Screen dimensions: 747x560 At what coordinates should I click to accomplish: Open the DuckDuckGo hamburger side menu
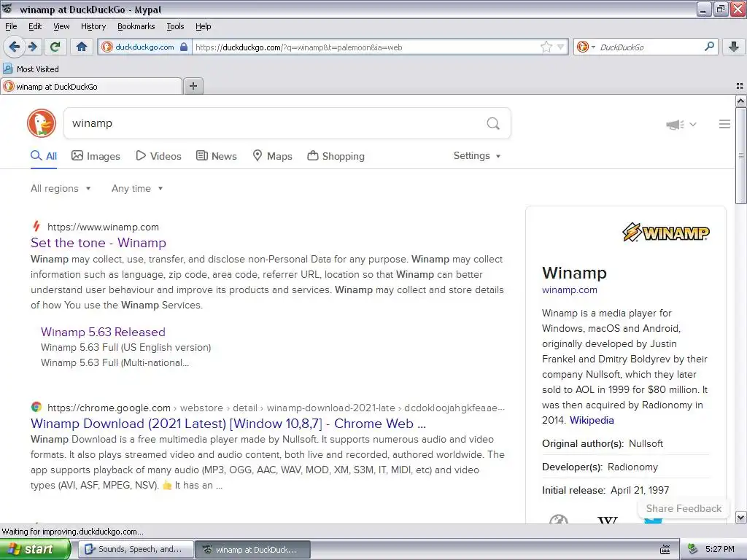tap(724, 124)
